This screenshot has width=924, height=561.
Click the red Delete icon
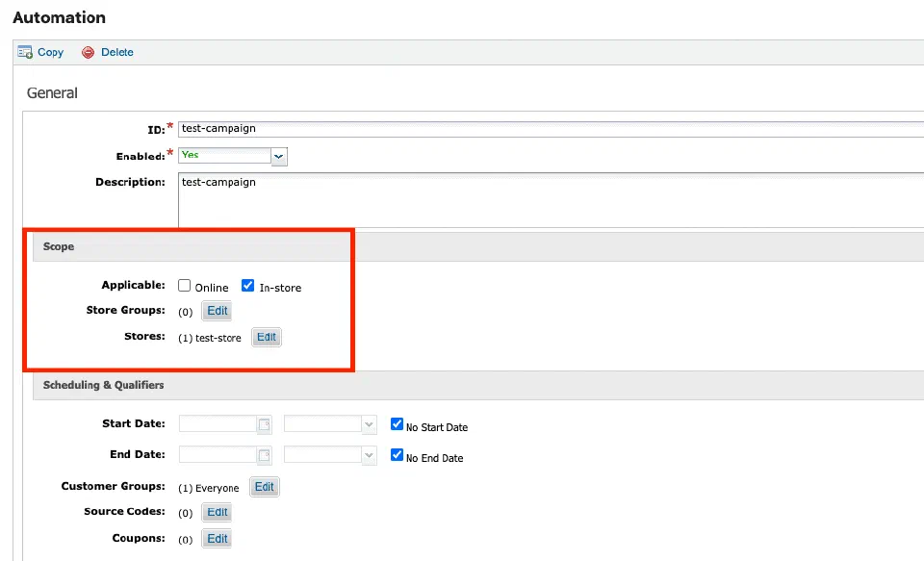click(88, 53)
